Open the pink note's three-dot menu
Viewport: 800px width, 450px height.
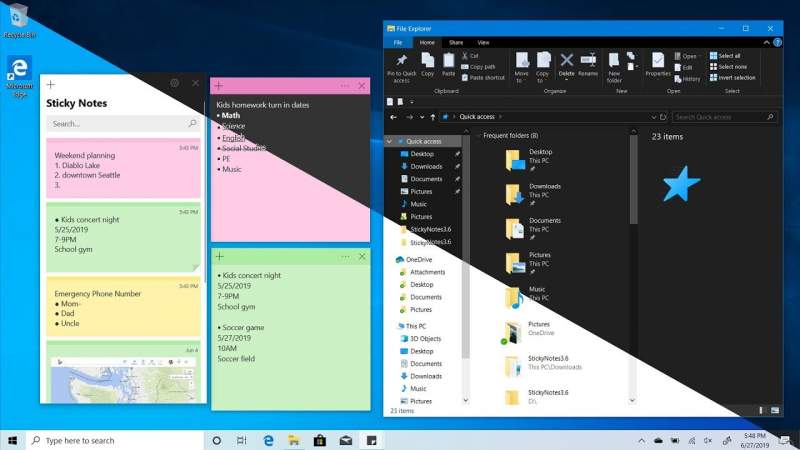tap(345, 86)
